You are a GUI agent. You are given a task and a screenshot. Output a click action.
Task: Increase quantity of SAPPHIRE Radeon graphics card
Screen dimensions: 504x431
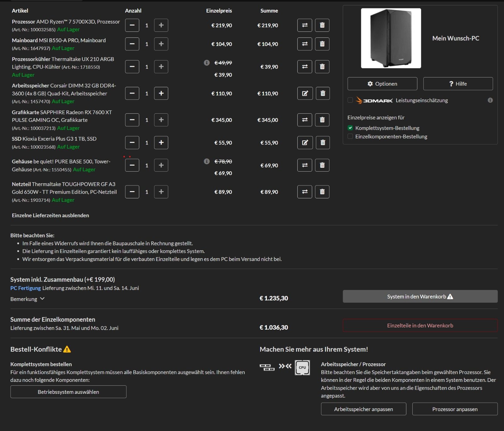(x=161, y=120)
